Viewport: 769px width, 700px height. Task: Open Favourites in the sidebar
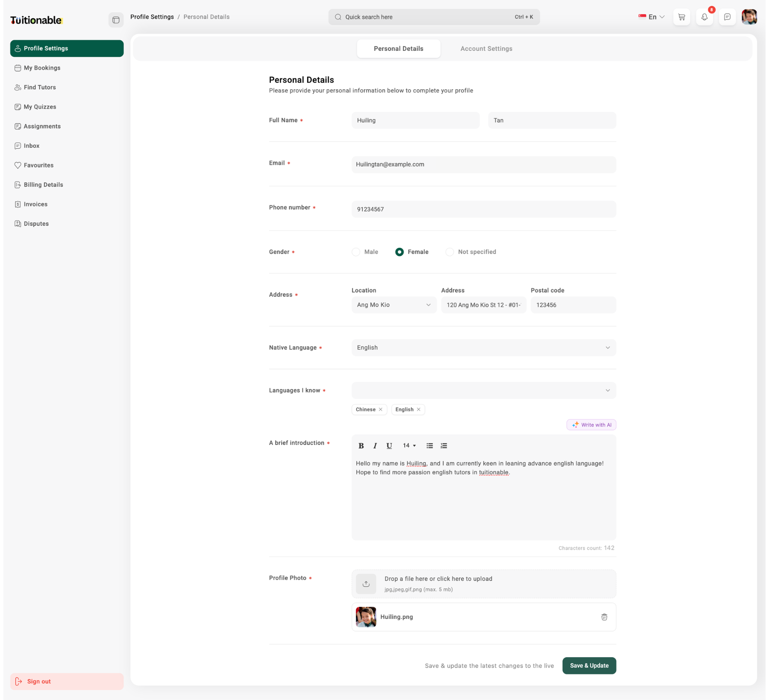67,165
